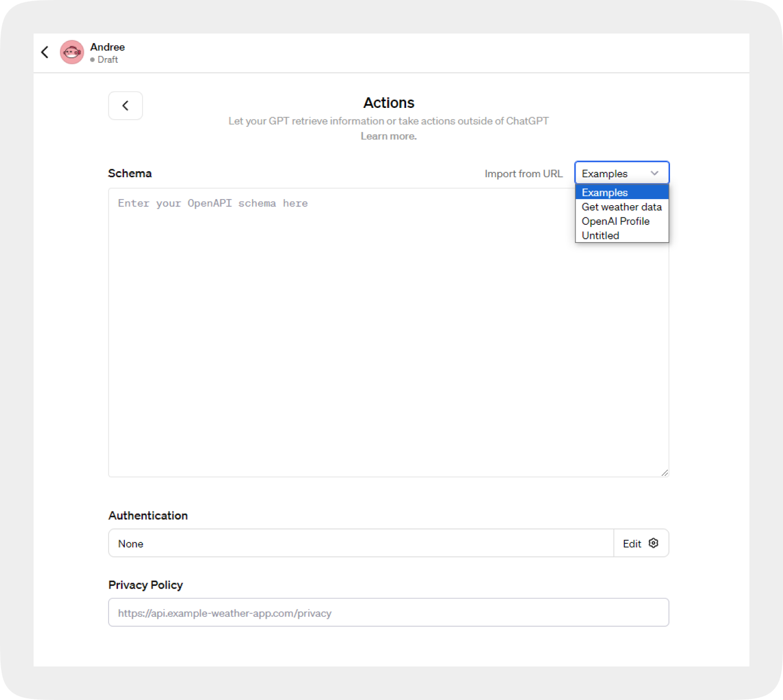
Task: Select the Andree GPT avatar image
Action: [x=72, y=52]
